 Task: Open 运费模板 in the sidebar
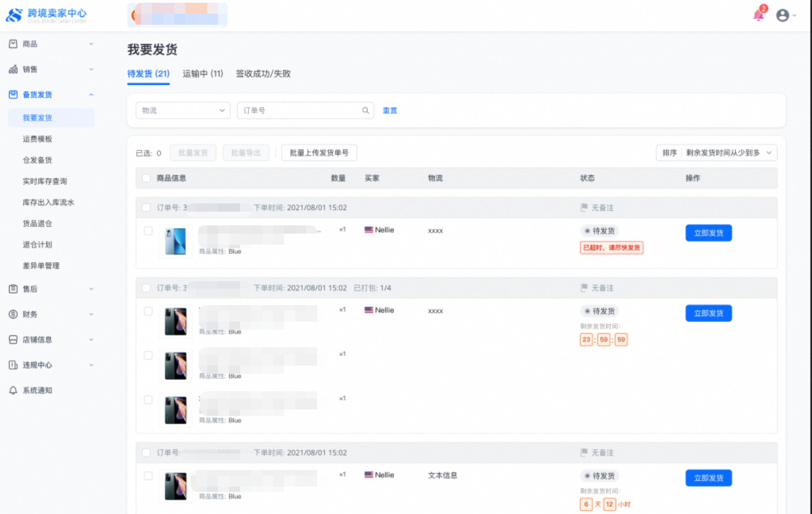tap(38, 139)
